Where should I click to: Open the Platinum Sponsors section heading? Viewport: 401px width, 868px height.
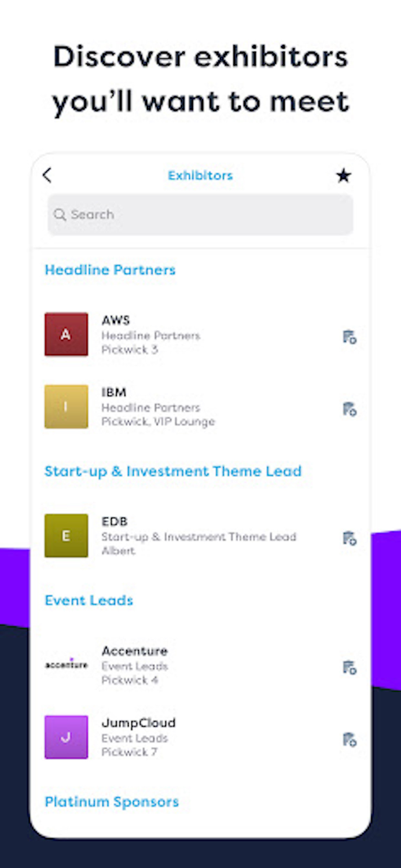coord(112,801)
